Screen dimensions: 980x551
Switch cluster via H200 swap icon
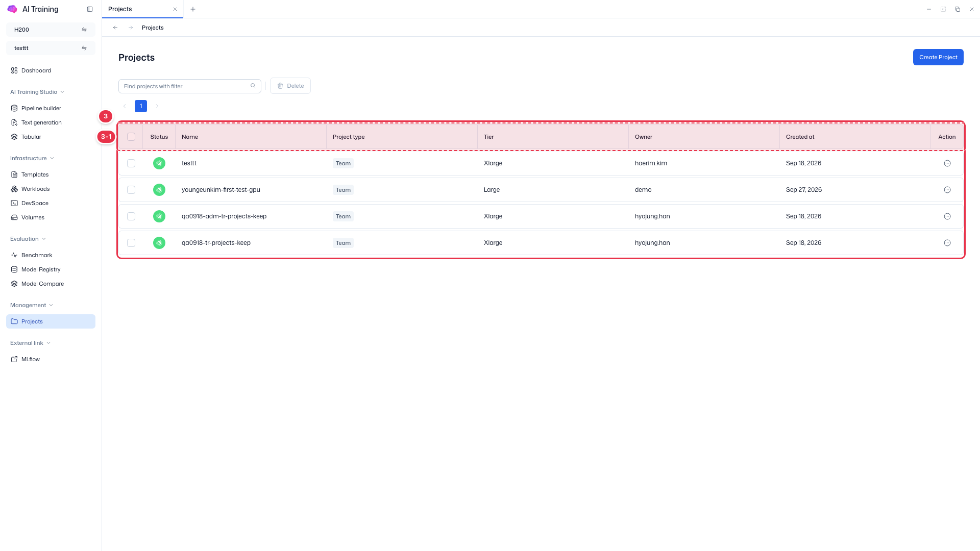(x=84, y=30)
